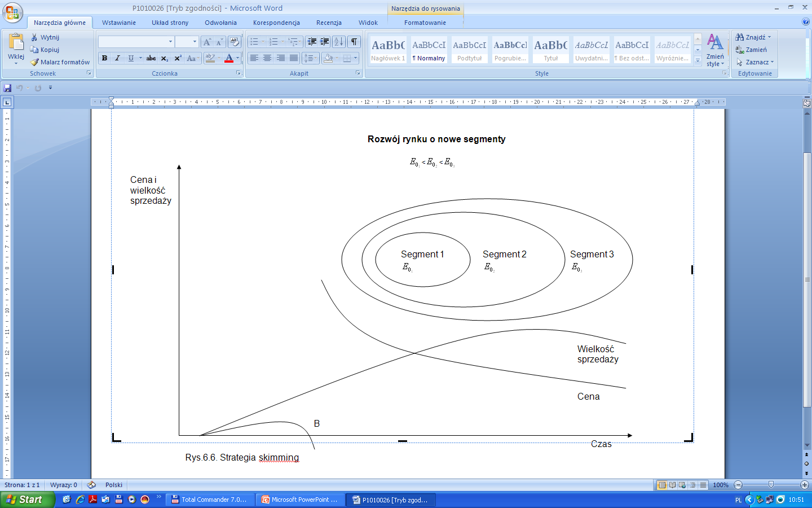The width and height of the screenshot is (812, 508).
Task: Open the font color dropdown arrow
Action: click(237, 58)
